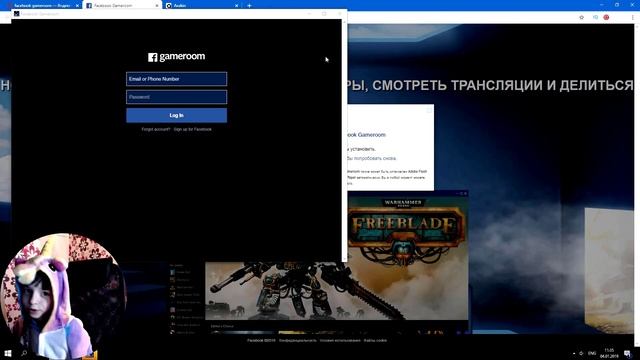Maximize the Gameroom login window

pos(324,13)
